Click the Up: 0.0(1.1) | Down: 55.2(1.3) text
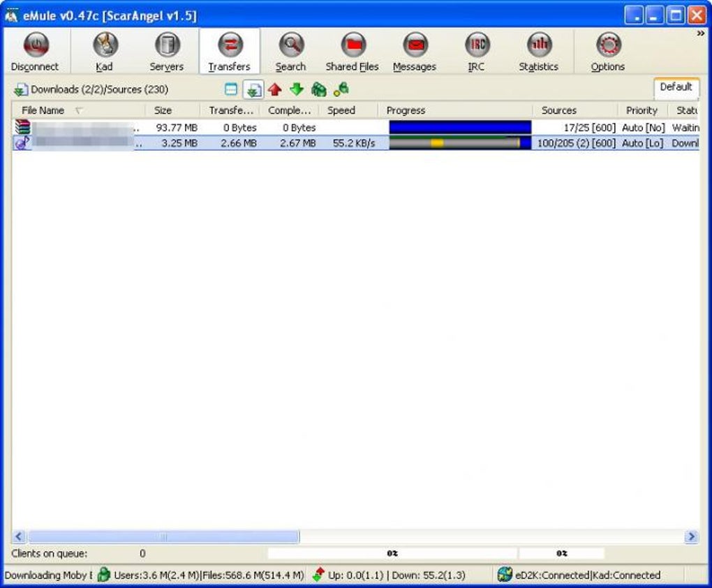 [x=396, y=575]
